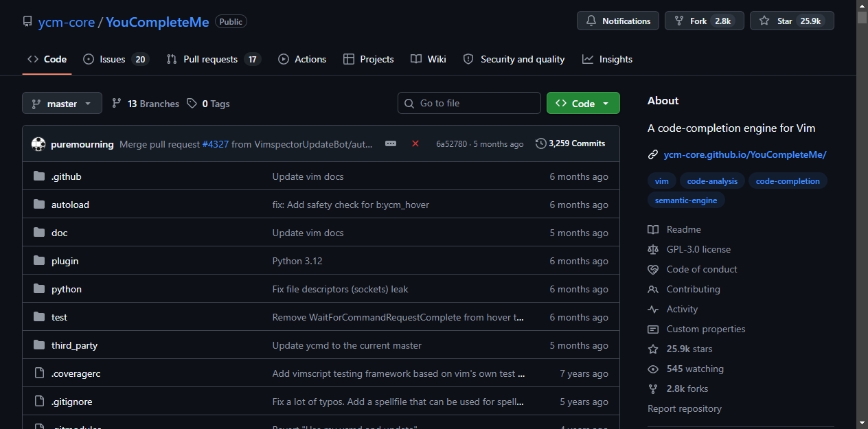
Task: Open the autoload folder
Action: [x=70, y=205]
